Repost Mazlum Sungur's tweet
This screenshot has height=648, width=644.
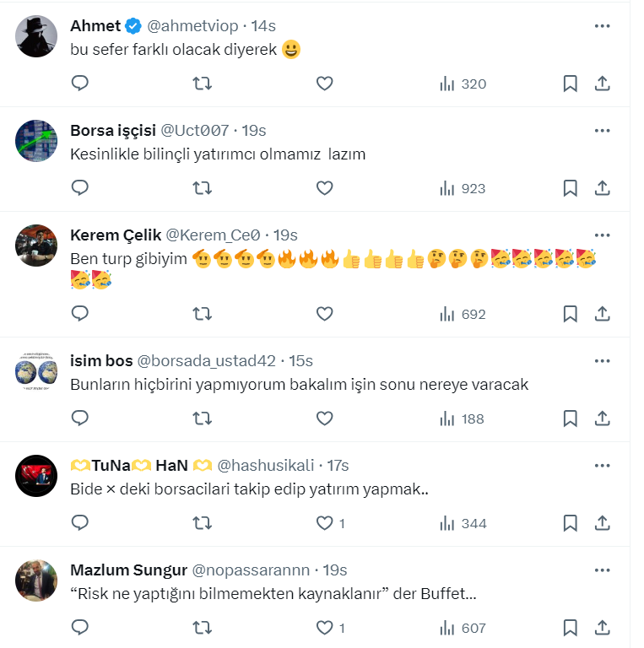(203, 628)
